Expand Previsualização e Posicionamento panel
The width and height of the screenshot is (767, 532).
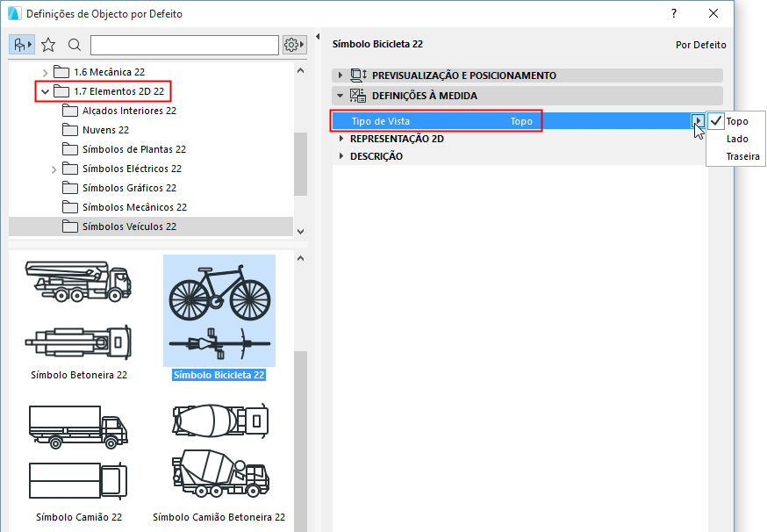pos(340,75)
